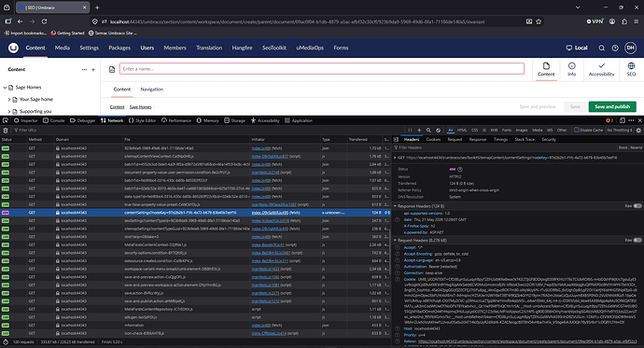Click the Sage Homes breadcrumb link
The height and width of the screenshot is (348, 644).
pyautogui.click(x=140, y=107)
